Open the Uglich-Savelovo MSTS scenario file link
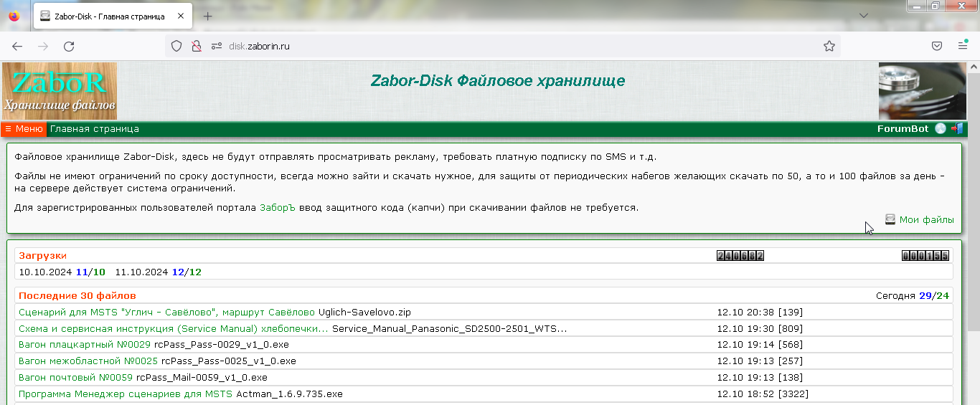This screenshot has height=405, width=980. click(x=166, y=313)
